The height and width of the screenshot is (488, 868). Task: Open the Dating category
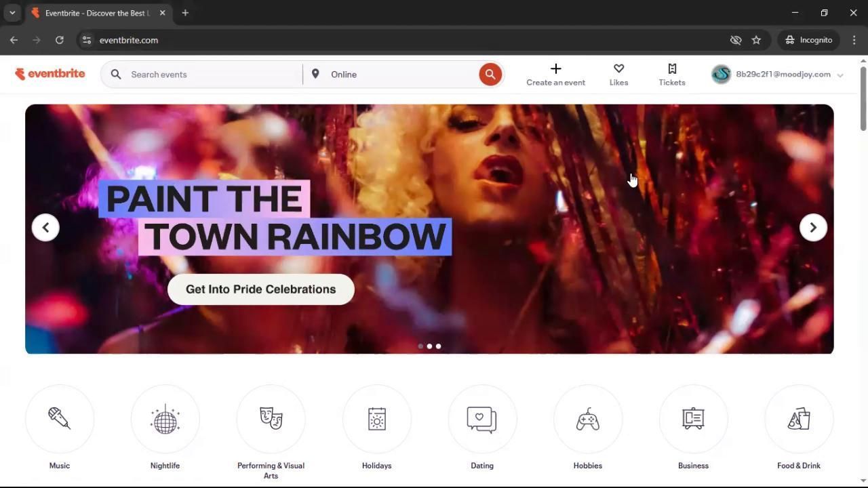(482, 419)
